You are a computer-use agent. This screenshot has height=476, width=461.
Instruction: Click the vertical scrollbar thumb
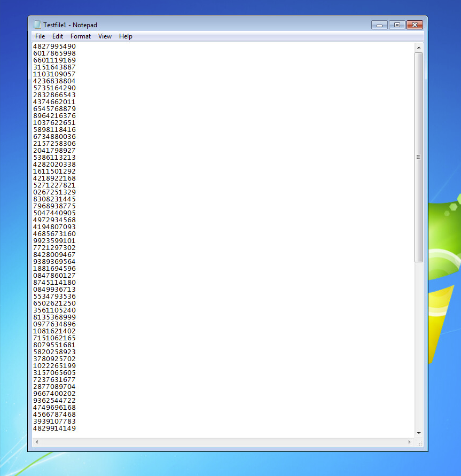point(419,157)
